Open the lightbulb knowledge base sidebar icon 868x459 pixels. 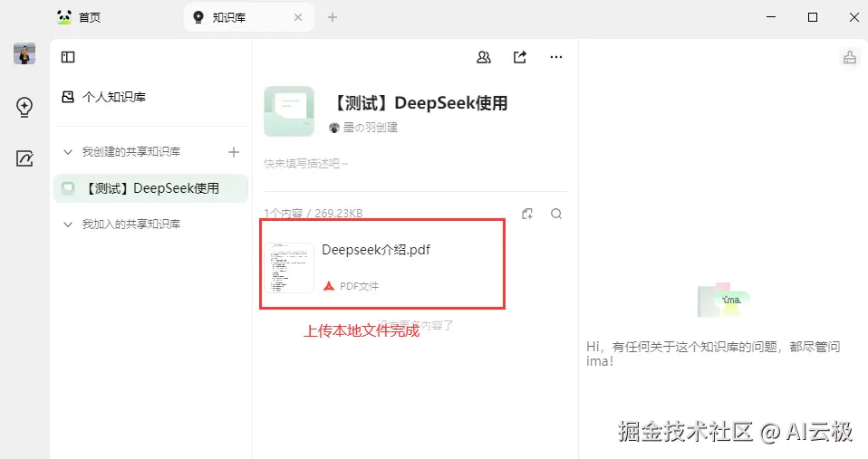pos(24,107)
